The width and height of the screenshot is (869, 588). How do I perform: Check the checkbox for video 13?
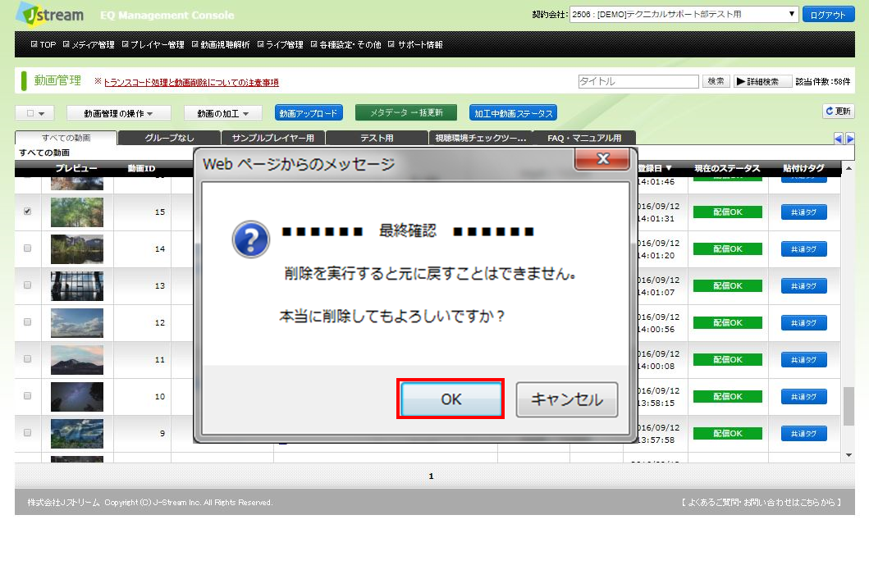coord(27,285)
